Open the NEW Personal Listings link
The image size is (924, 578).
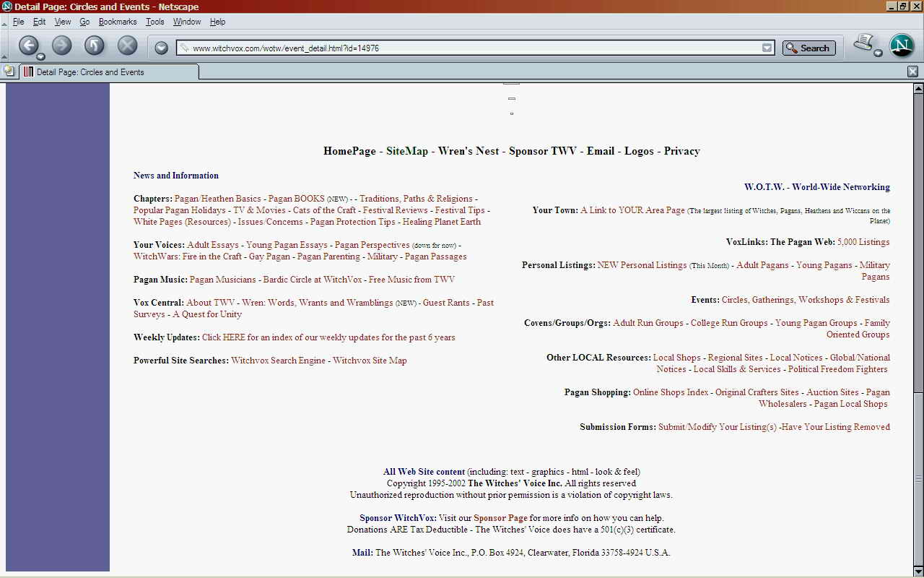click(x=642, y=265)
